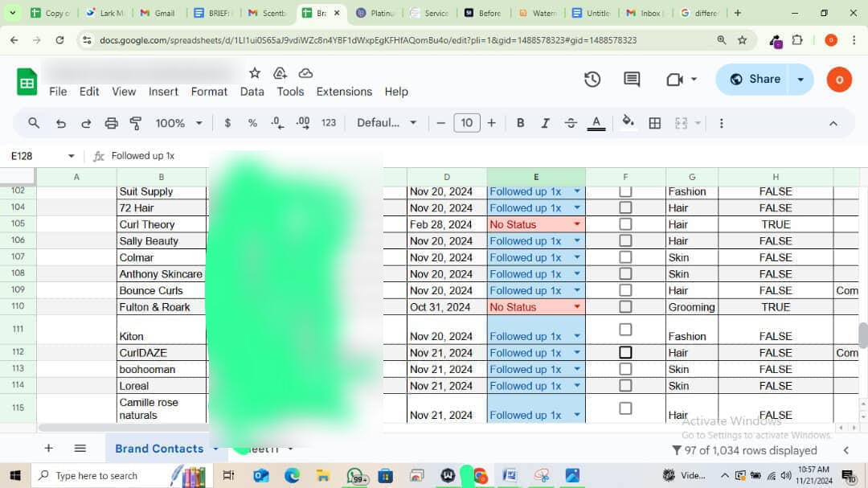Increase the font size

pos(492,123)
